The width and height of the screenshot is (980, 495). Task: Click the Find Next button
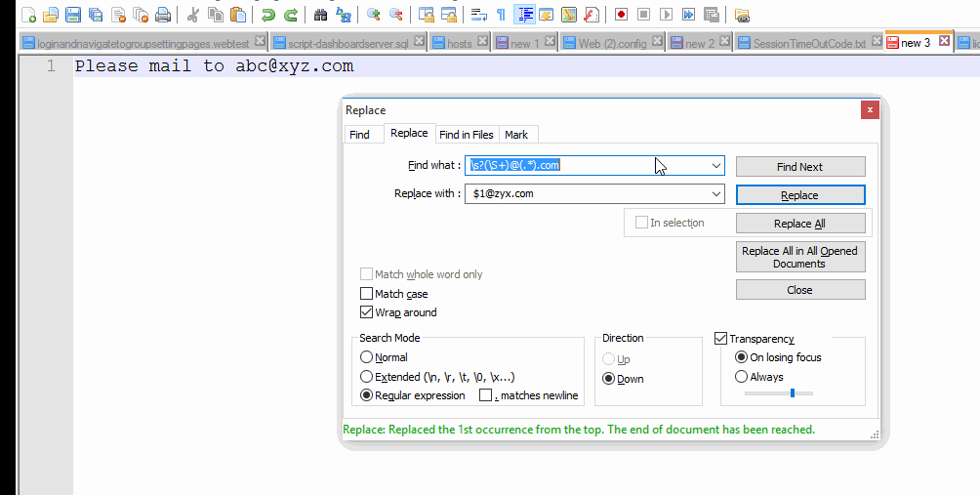coord(800,167)
